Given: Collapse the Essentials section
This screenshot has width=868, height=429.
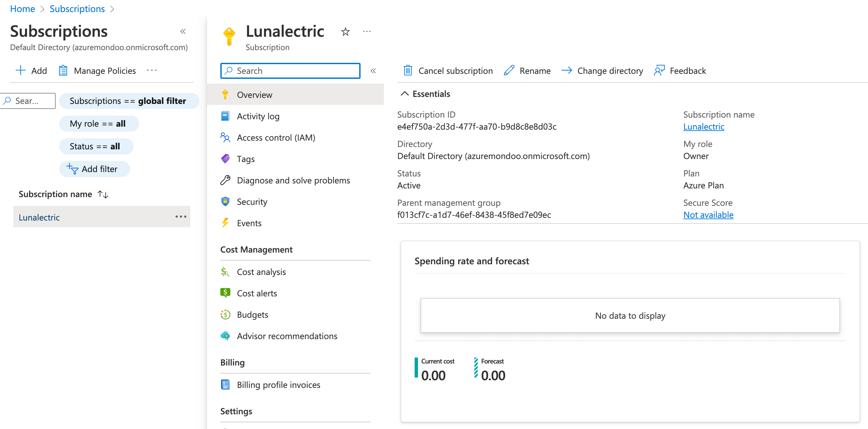Looking at the screenshot, I should click(405, 94).
